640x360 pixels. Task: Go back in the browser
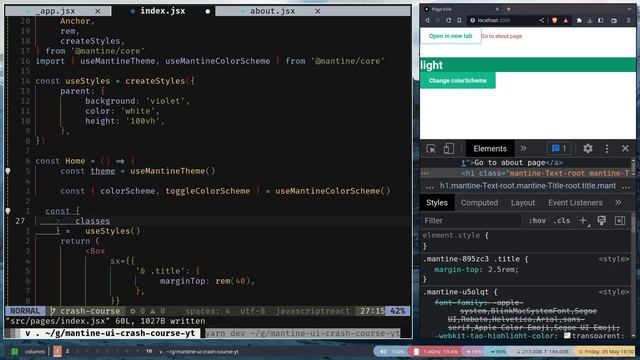point(427,20)
